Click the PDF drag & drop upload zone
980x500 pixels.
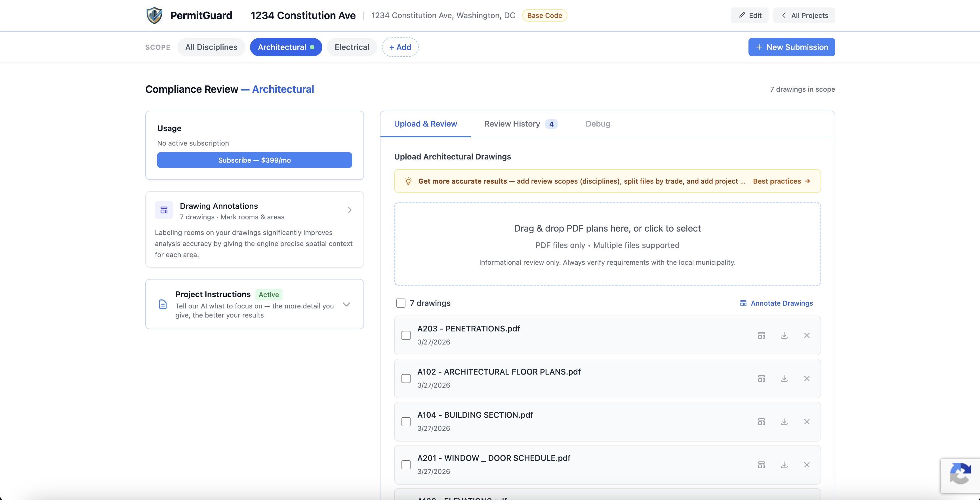(607, 244)
